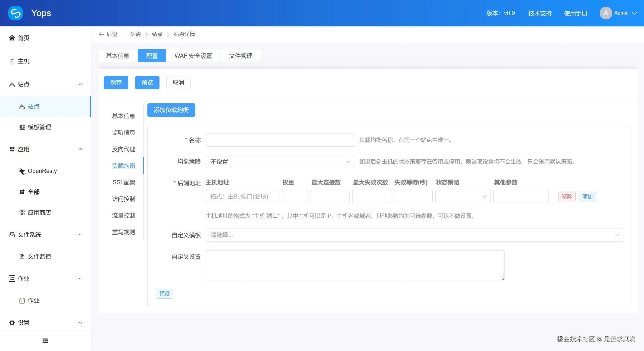Open the 自定义模板 select dropdown
The image size is (644, 351).
(x=414, y=235)
